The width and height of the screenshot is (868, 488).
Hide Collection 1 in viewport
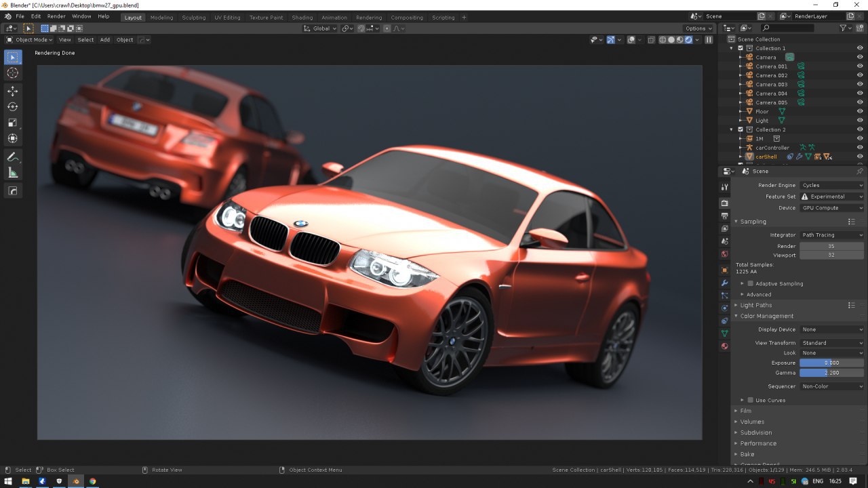(x=860, y=48)
